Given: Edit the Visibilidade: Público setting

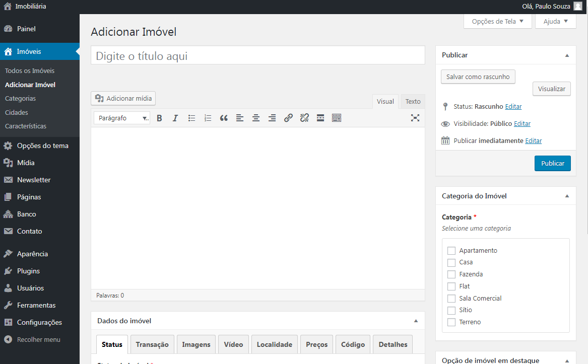Looking at the screenshot, I should [522, 124].
